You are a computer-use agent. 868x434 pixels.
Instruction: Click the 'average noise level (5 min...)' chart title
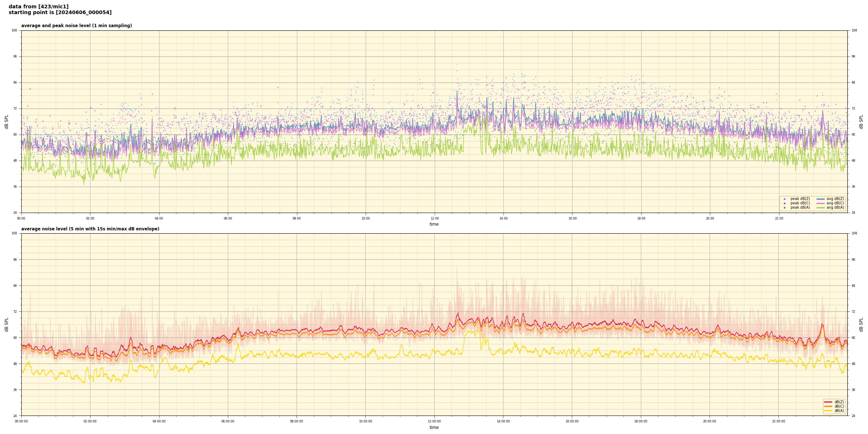[90, 229]
